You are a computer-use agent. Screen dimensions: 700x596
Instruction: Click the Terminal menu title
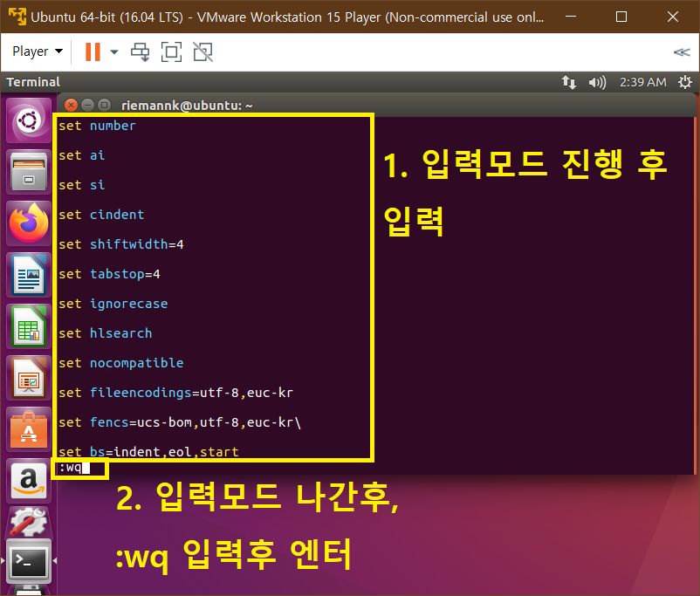point(33,82)
